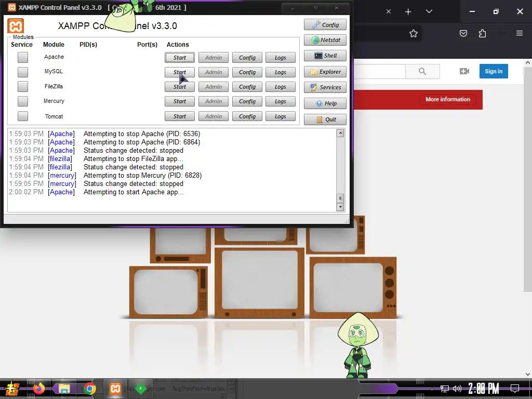
Task: View Logs for the MySQL module
Action: pos(280,72)
